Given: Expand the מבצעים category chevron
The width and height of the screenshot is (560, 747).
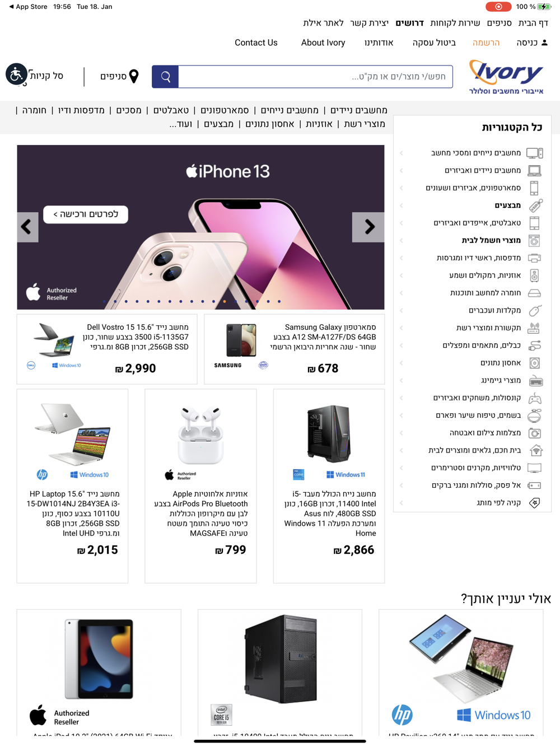Looking at the screenshot, I should pos(402,206).
